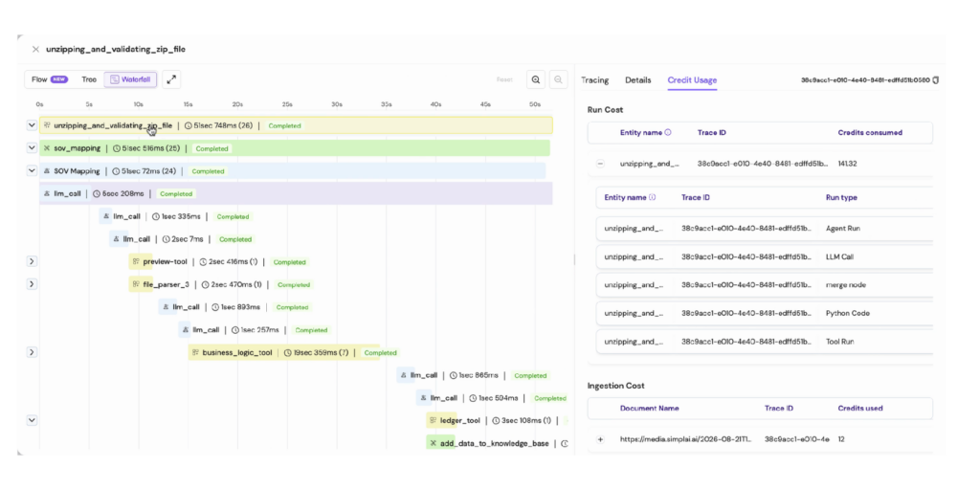Zoom out on the waterfall timeline
Screen dimensions: 980x490
558,79
